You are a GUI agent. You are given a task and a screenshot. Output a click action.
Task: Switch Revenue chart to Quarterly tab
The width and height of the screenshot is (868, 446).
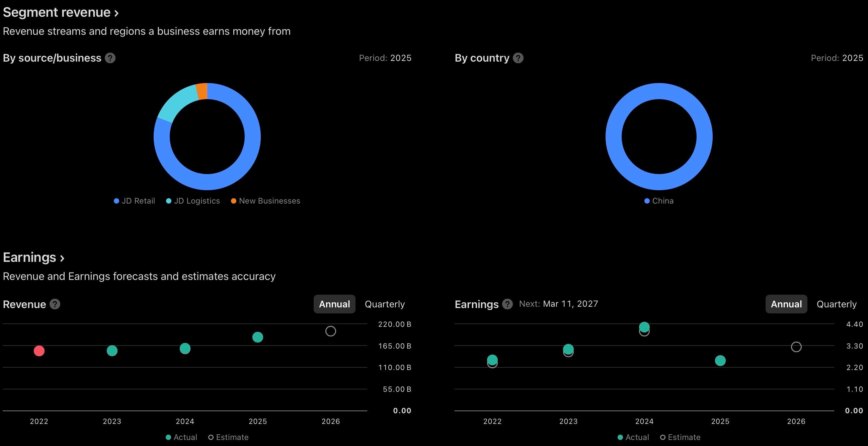coord(385,304)
